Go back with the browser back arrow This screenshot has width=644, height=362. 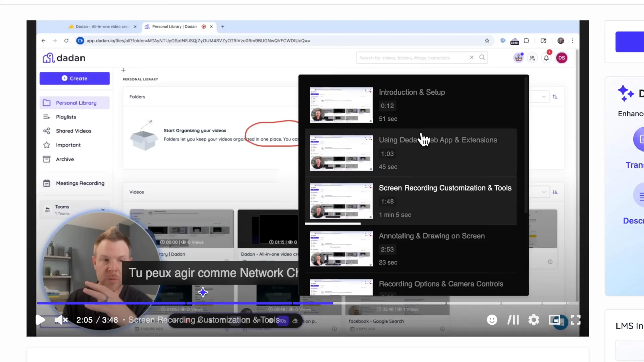coord(44,41)
